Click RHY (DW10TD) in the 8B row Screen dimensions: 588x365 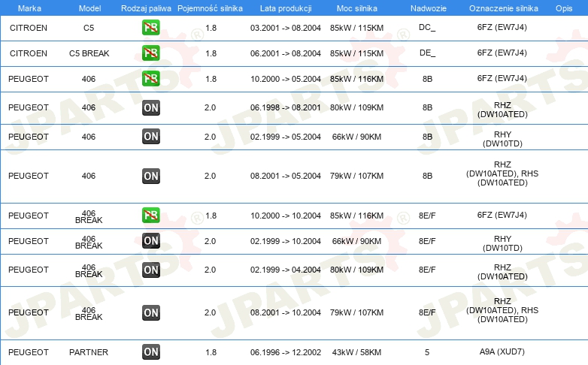click(502, 139)
